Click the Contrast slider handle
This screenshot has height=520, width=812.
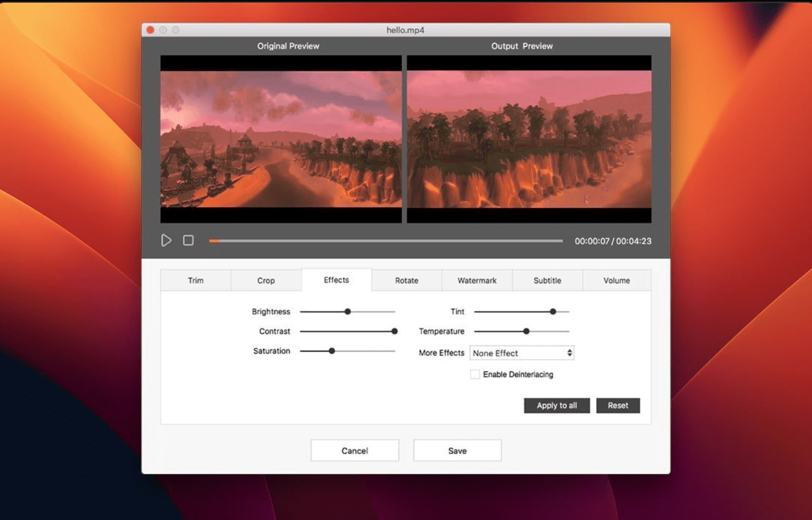tap(394, 331)
